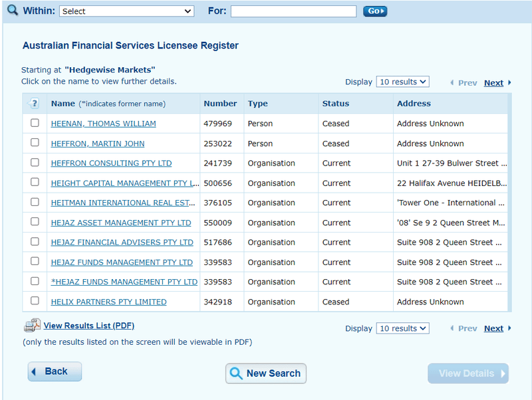Check the HEIGHT CAPITAL MANAGEMENT checkbox
Image resolution: width=532 pixels, height=400 pixels.
35,182
